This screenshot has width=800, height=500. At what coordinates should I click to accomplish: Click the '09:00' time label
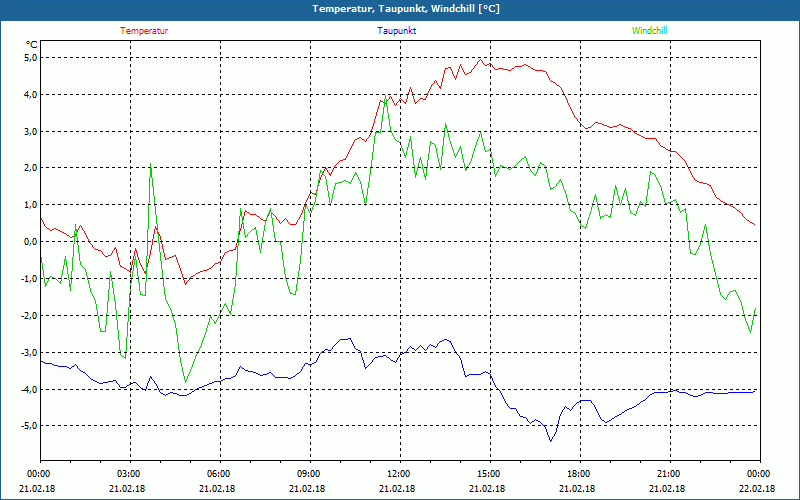[x=308, y=474]
